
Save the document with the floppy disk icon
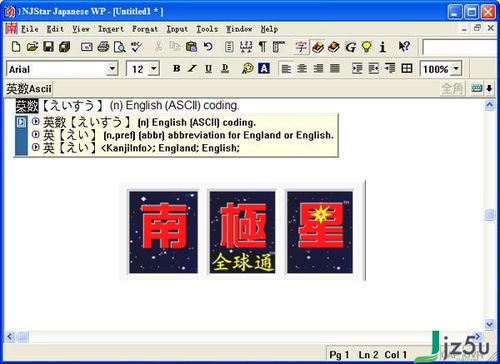point(48,47)
